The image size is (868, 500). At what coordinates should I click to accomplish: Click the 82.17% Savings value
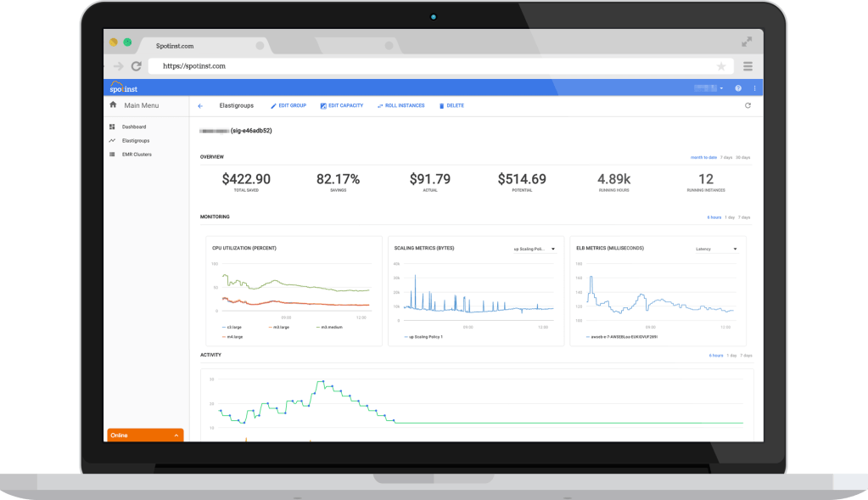339,179
